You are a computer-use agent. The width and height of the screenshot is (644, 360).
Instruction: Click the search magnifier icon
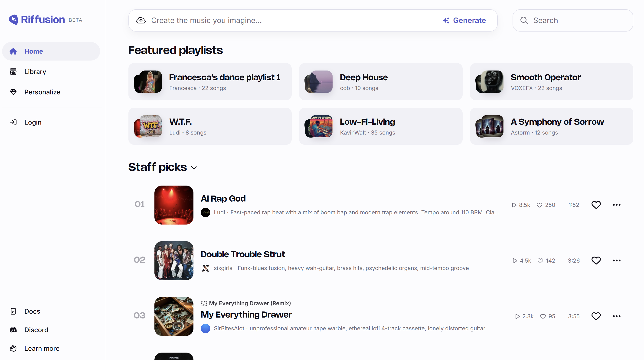tap(524, 20)
